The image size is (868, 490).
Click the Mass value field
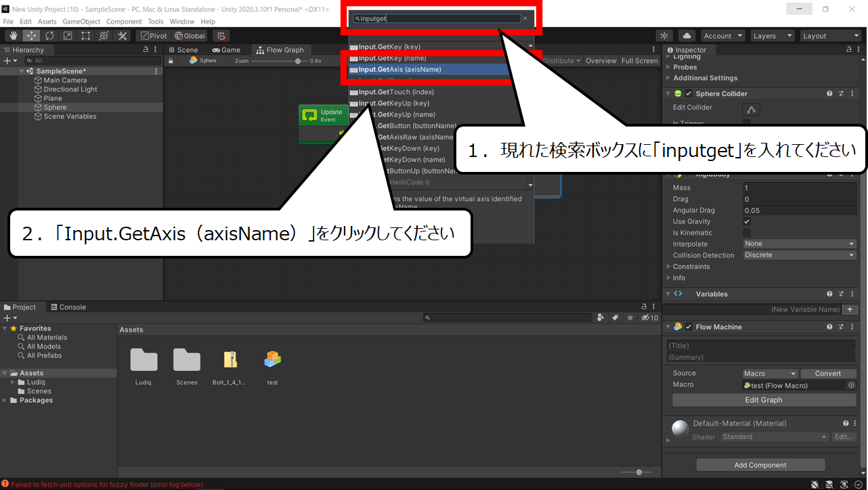(800, 188)
